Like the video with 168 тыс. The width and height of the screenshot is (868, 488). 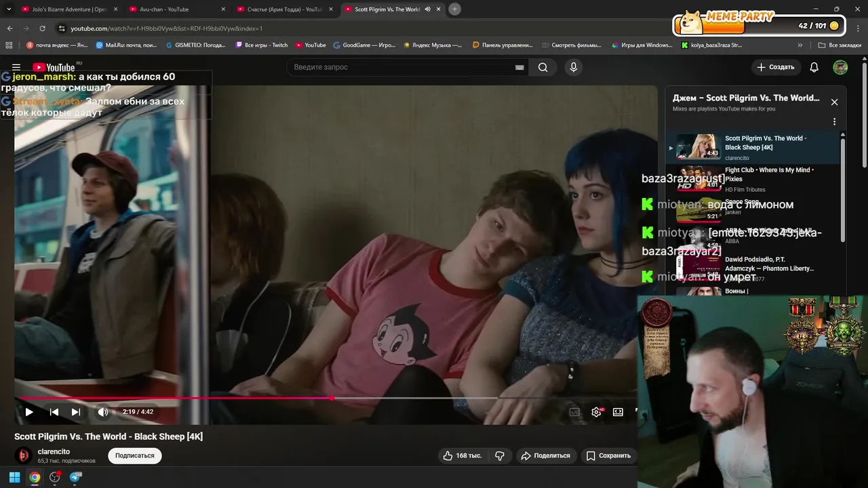pos(462,455)
